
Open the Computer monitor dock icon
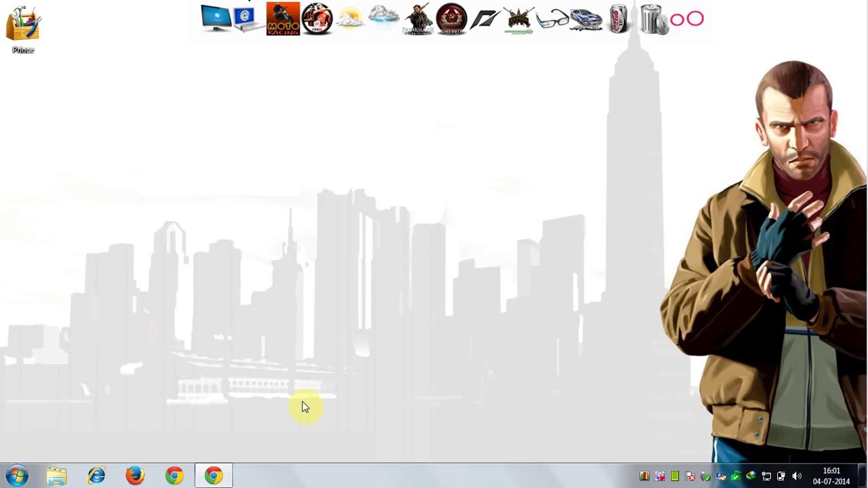tap(216, 18)
